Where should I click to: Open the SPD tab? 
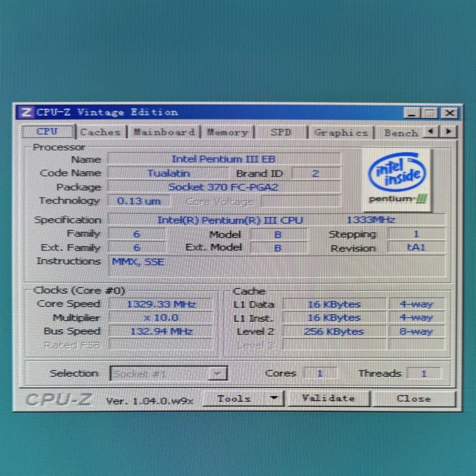tap(281, 132)
